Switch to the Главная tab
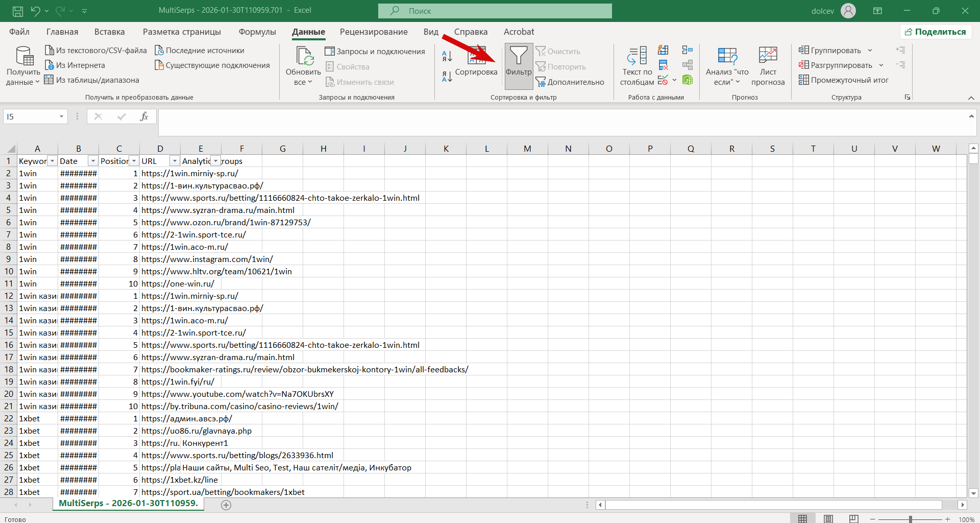This screenshot has height=523, width=980. (x=62, y=32)
